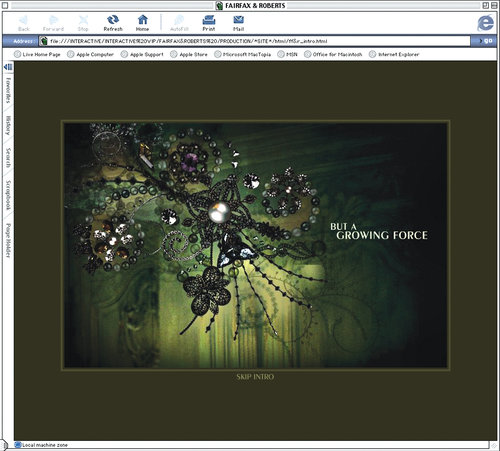500x451 pixels.
Task: Click the Internet Explorer 'e' logo
Action: (x=485, y=23)
